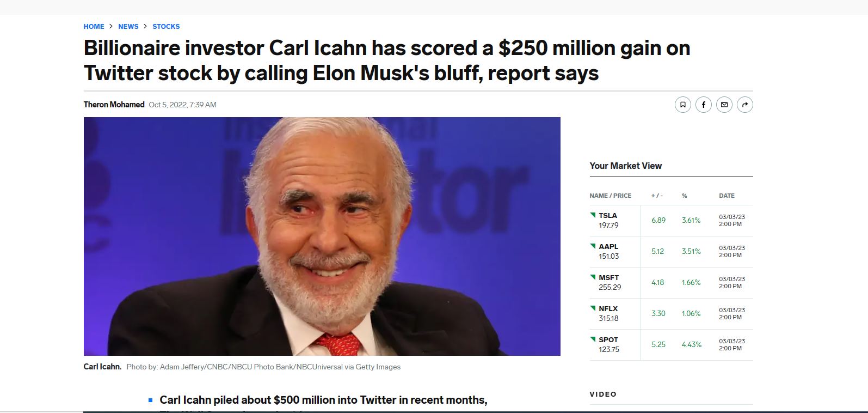The height and width of the screenshot is (413, 868).
Task: Click the TSLA green triangle indicator
Action: 593,215
